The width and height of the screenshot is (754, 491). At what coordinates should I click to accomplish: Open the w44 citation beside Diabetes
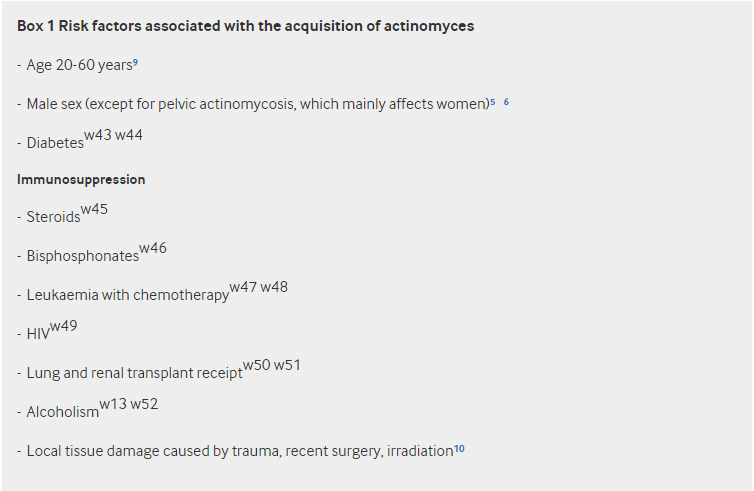pos(129,135)
